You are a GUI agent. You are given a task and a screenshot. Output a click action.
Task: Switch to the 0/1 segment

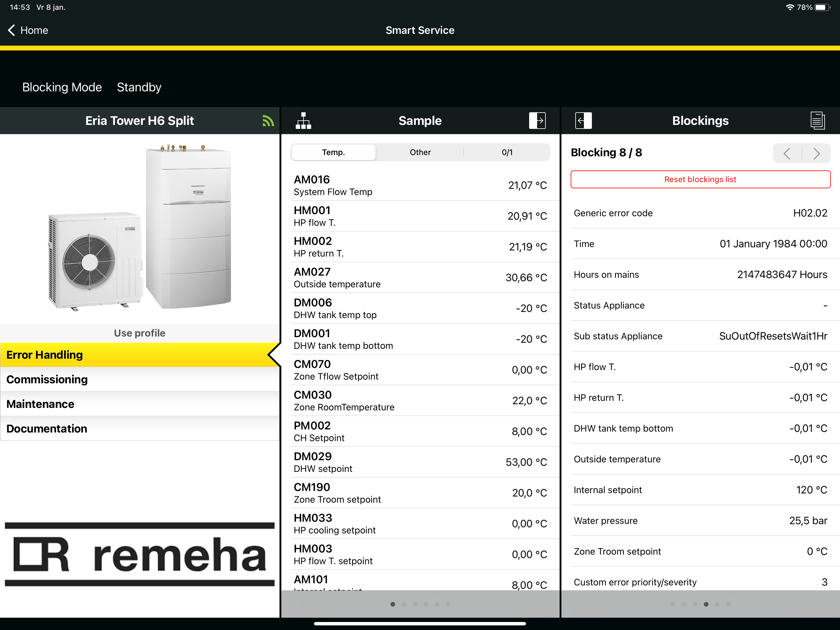(507, 152)
